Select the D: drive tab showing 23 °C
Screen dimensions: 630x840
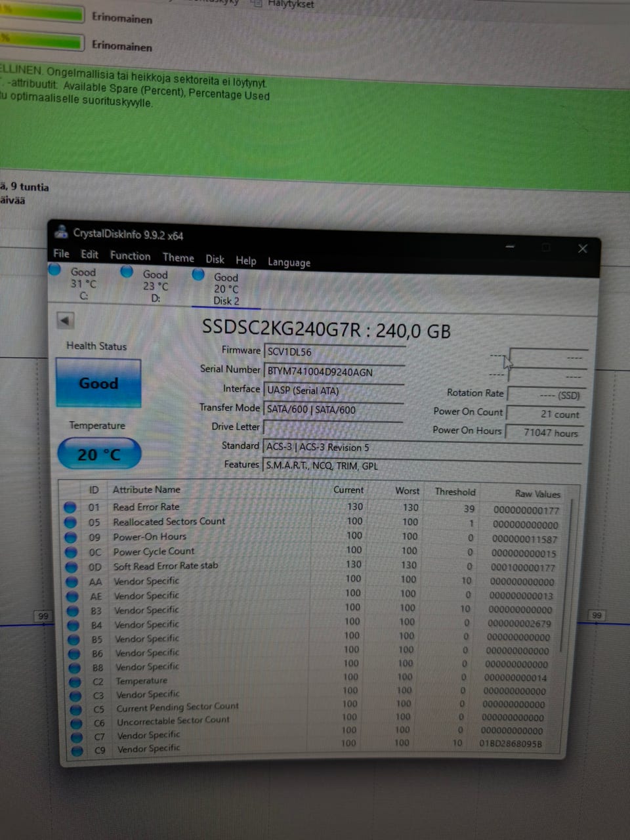(x=156, y=286)
